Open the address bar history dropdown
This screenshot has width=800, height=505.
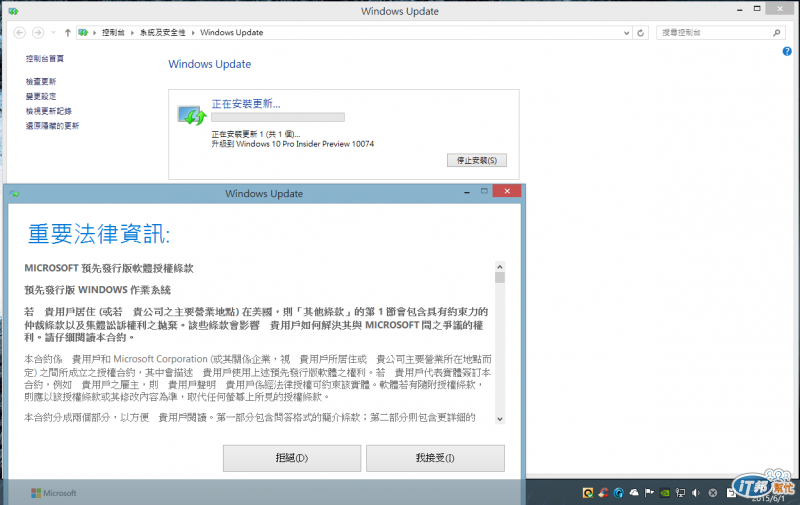[x=627, y=33]
